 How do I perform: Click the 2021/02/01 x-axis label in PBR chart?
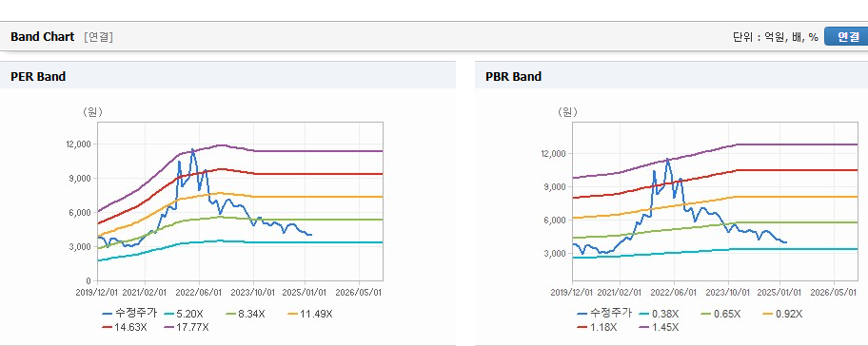point(620,292)
